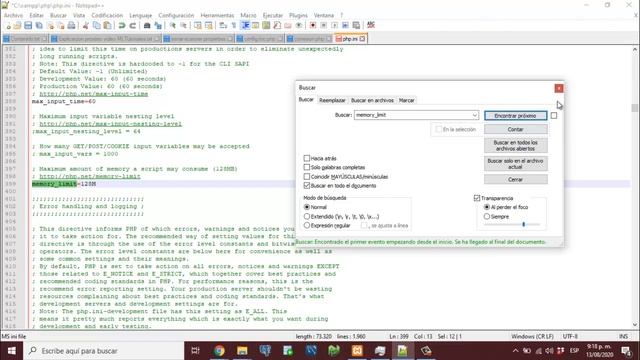Select the Extendido search mode
Screen dimensions: 640x360
coord(307,216)
